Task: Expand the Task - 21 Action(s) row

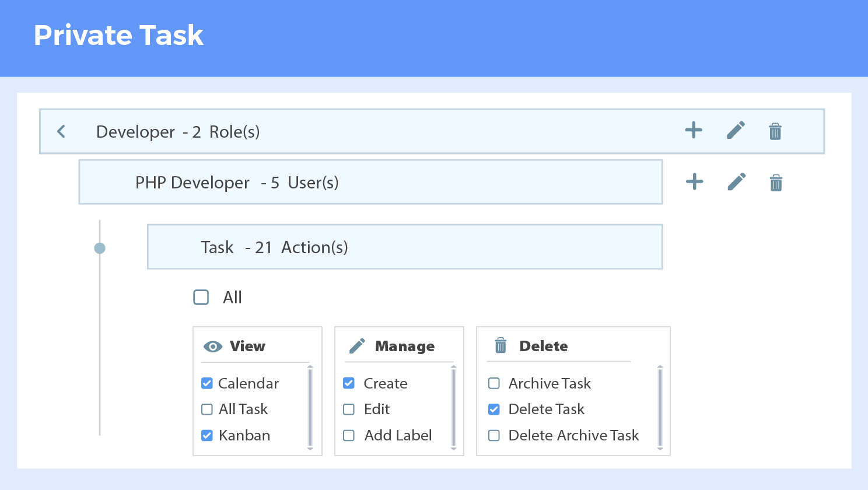Action: (405, 247)
